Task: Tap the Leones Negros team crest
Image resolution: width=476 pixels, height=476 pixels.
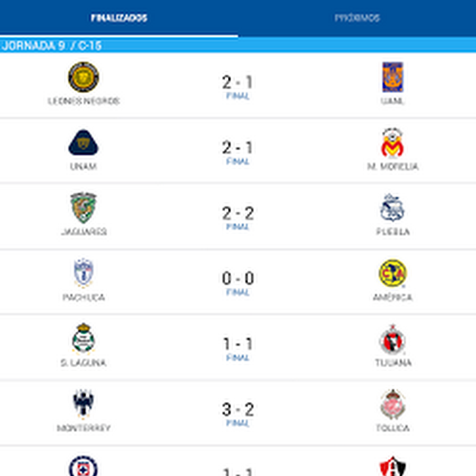Action: point(84,77)
